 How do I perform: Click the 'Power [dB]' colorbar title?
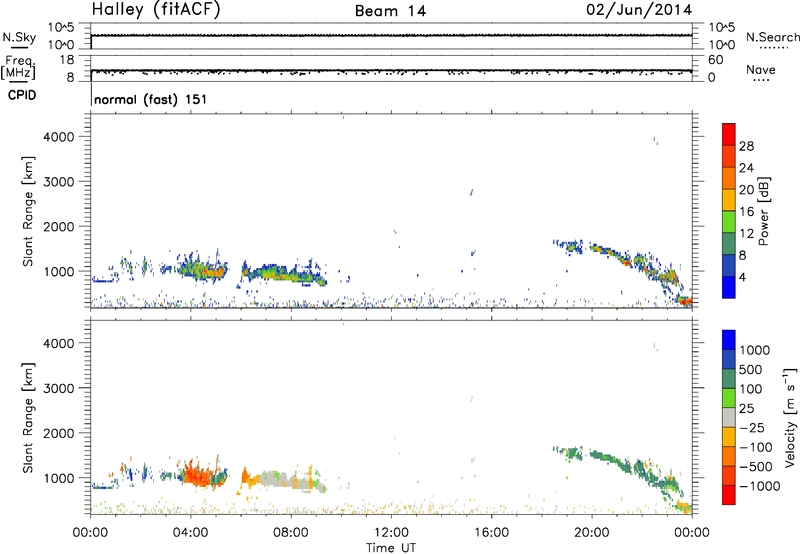tap(763, 211)
